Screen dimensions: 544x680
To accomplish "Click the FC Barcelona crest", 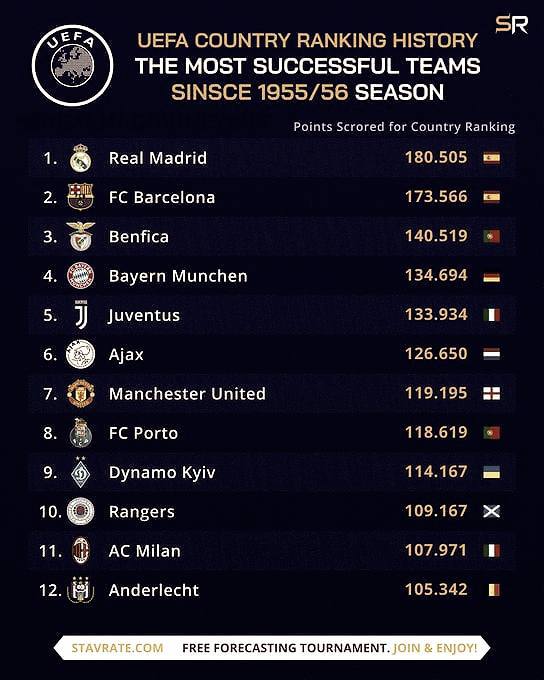I will click(x=81, y=197).
